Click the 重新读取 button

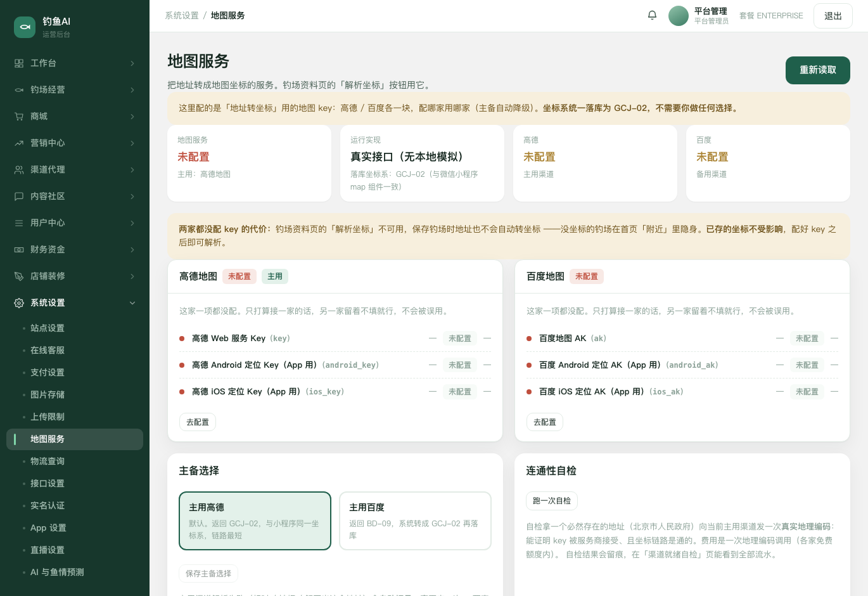pos(818,70)
